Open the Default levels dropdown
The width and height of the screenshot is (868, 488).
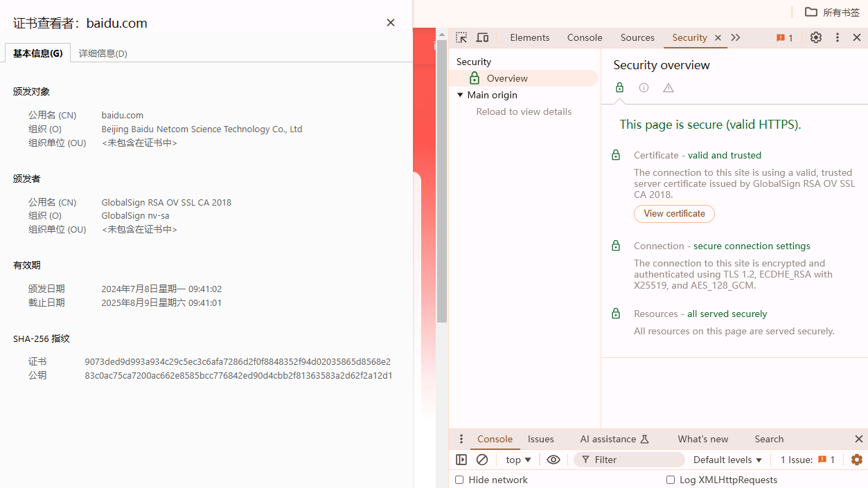727,460
